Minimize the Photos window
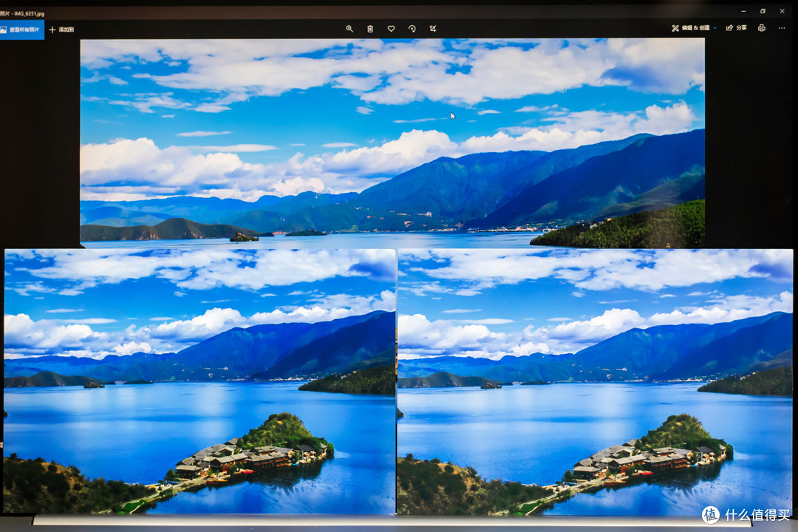 click(x=743, y=10)
